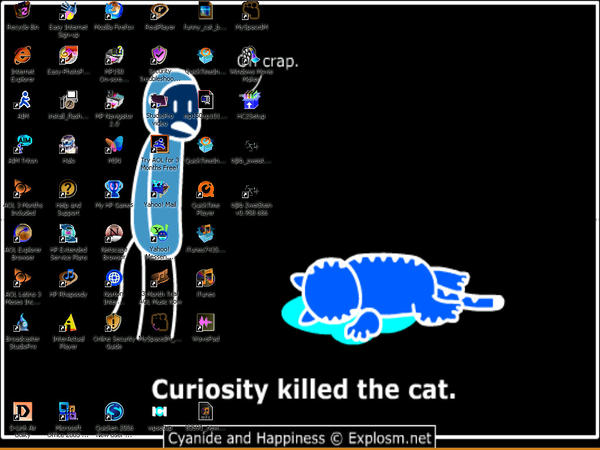The width and height of the screenshot is (600, 450).
Task: Open the AIM Triton shortcut
Action: (x=23, y=145)
